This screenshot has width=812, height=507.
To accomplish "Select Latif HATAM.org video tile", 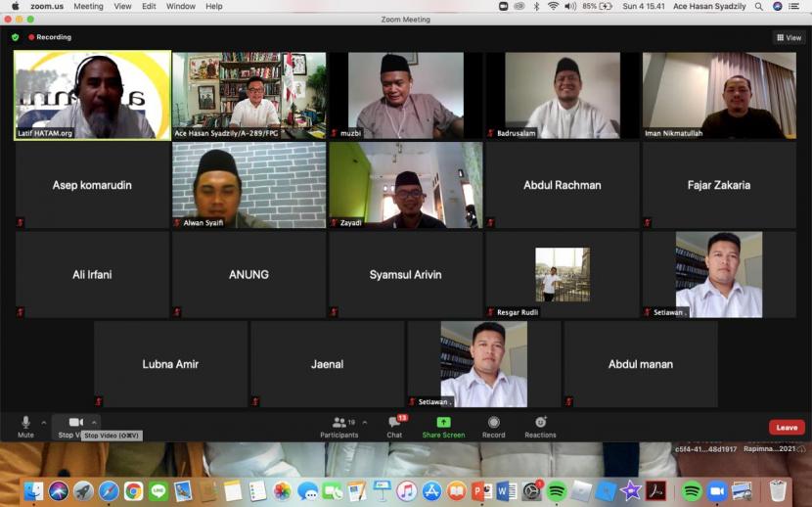I will pos(92,95).
